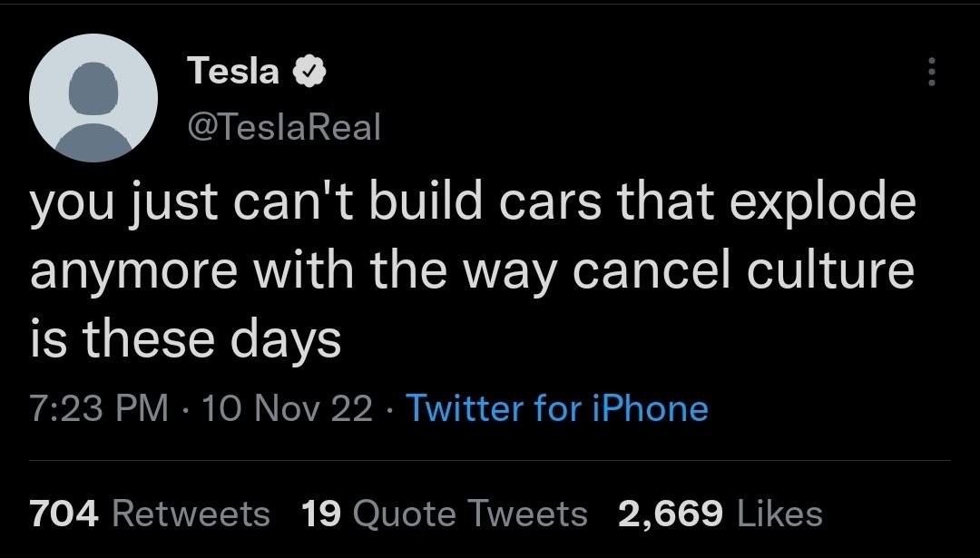Viewport: 980px width, 558px height.
Task: Open the default profile avatar picture
Action: (94, 98)
